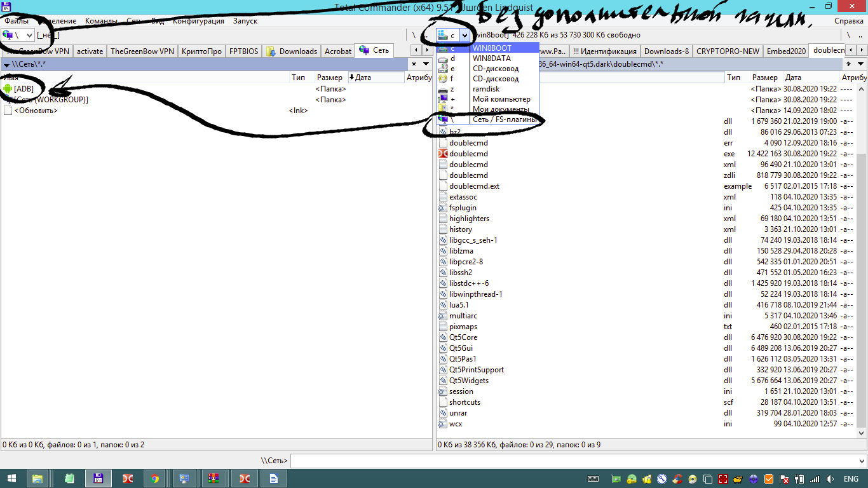Open the Команды menu
The width and height of the screenshot is (868, 488).
tap(101, 21)
